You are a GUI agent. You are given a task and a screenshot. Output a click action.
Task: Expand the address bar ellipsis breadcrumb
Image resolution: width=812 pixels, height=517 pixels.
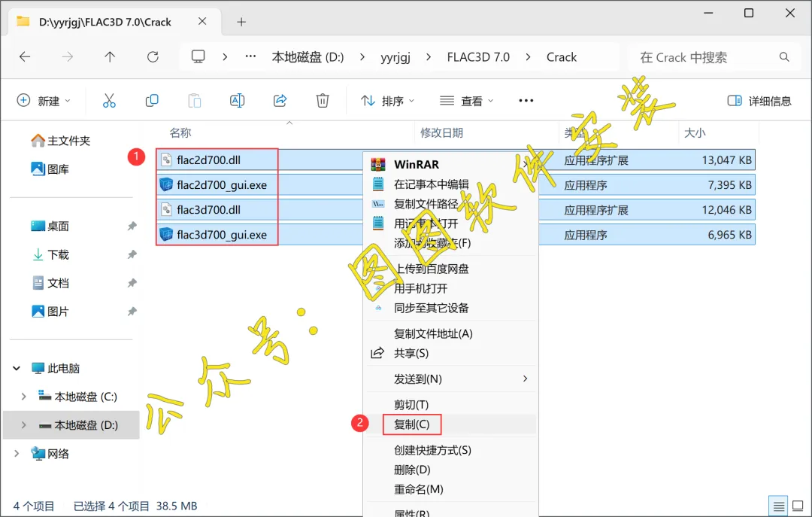point(250,56)
